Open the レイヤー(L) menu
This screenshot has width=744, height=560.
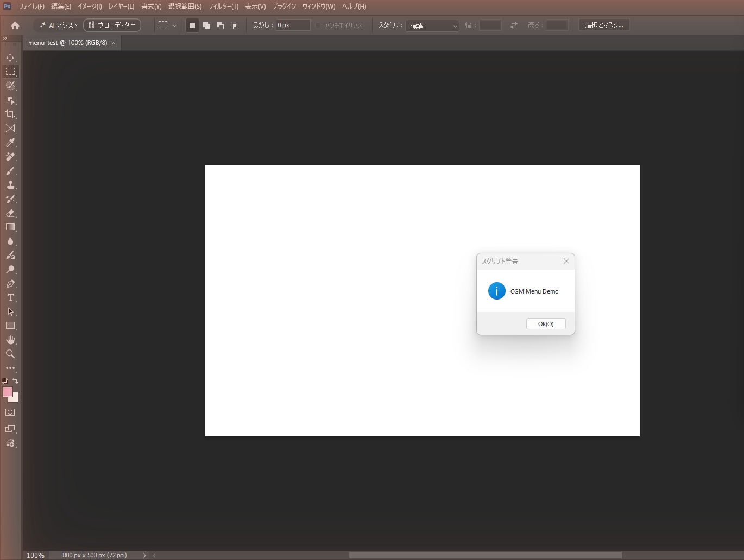(x=121, y=7)
